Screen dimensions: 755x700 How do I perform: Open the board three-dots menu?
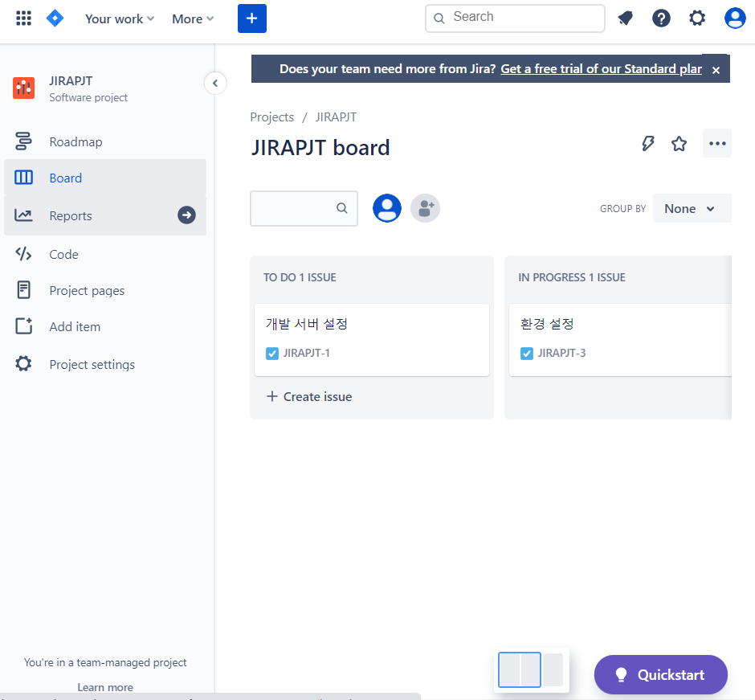(x=717, y=143)
